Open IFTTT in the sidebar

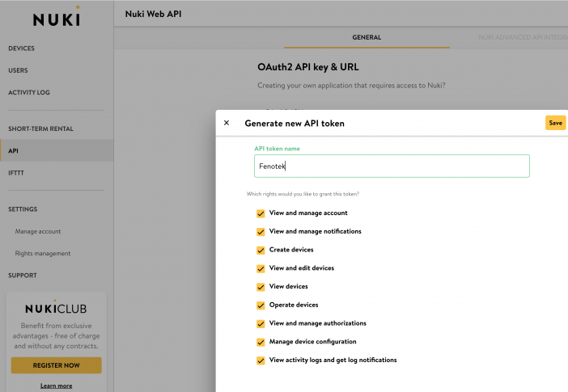(x=16, y=173)
